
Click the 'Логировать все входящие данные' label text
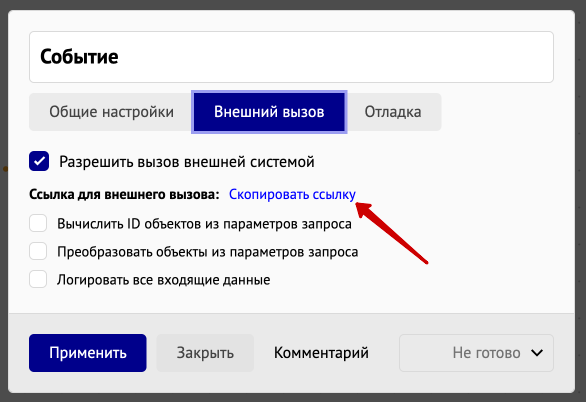164,280
